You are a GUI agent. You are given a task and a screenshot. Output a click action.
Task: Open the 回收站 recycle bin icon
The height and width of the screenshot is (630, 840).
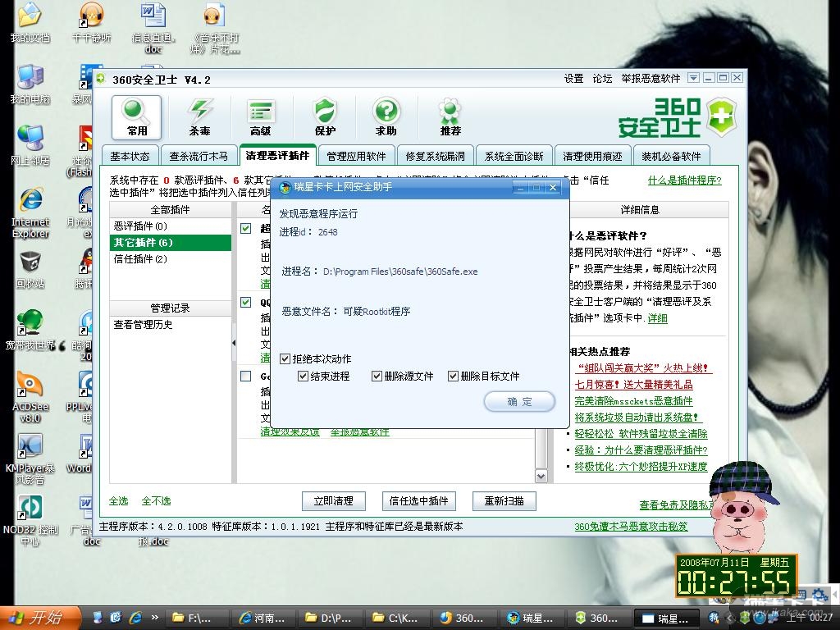[30, 269]
